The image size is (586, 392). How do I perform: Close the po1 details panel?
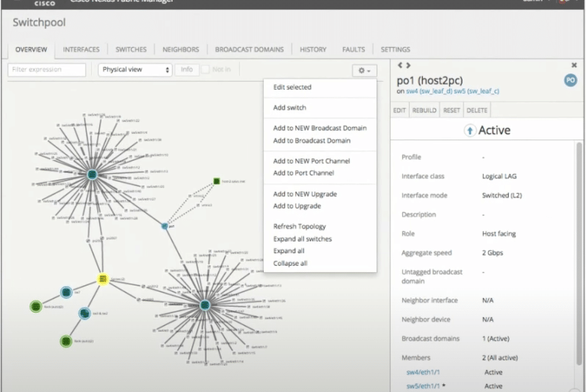click(x=574, y=65)
